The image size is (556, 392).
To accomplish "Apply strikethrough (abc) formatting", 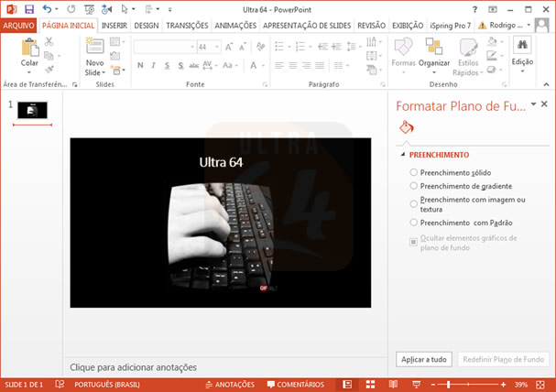I will tap(193, 66).
